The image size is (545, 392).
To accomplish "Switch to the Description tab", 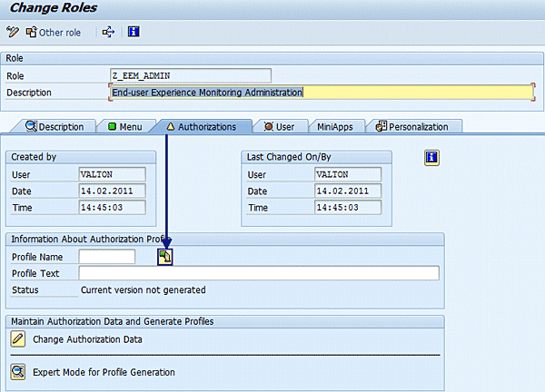I will [x=55, y=127].
